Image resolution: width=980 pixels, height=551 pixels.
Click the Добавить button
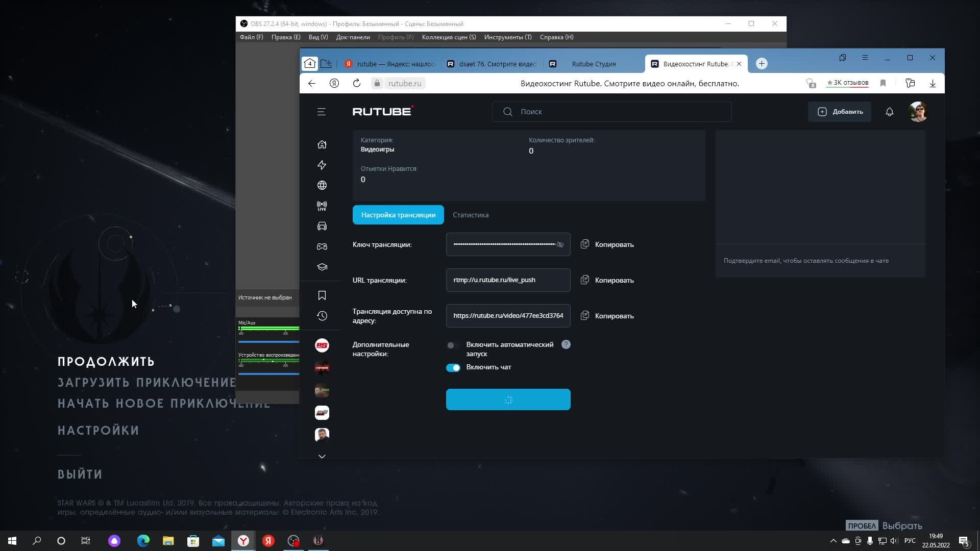pyautogui.click(x=840, y=112)
